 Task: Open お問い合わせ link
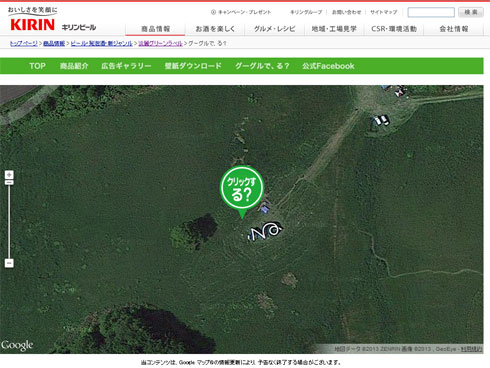346,12
